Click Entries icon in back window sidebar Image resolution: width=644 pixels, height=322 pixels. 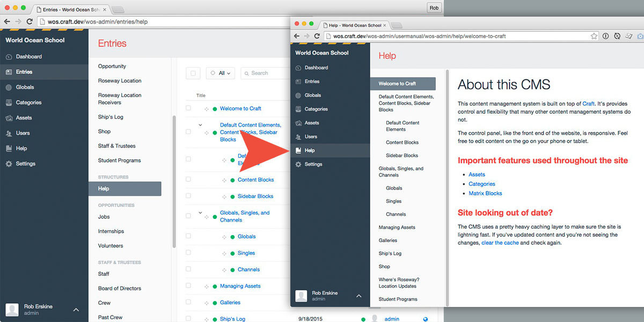click(x=9, y=72)
